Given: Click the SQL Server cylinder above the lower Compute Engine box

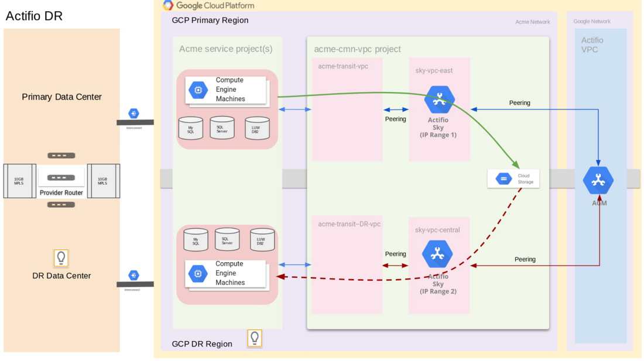Looking at the screenshot, I should click(227, 239).
